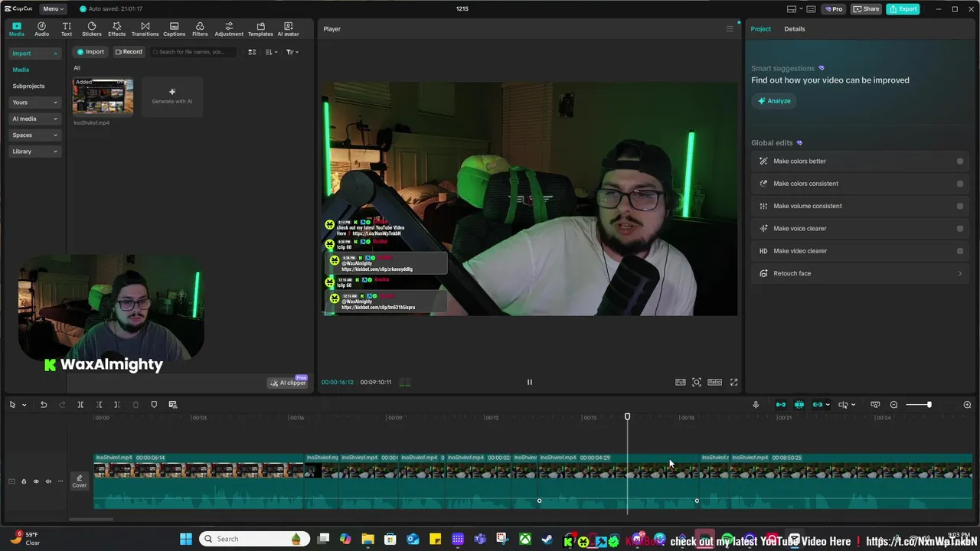980x551 pixels.
Task: Toggle main track magnet snapping
Action: pos(781,404)
